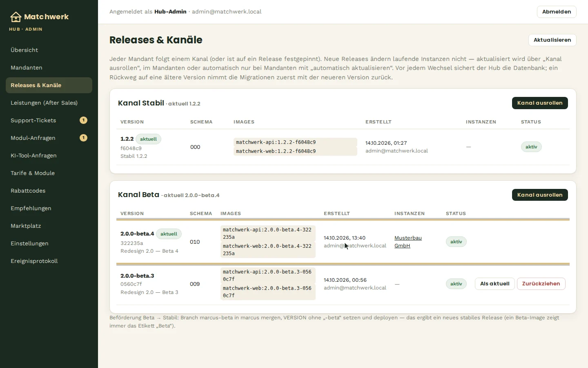Click Aktualisieren to refresh releases
Viewport: 588px width, 368px height.
click(x=552, y=40)
